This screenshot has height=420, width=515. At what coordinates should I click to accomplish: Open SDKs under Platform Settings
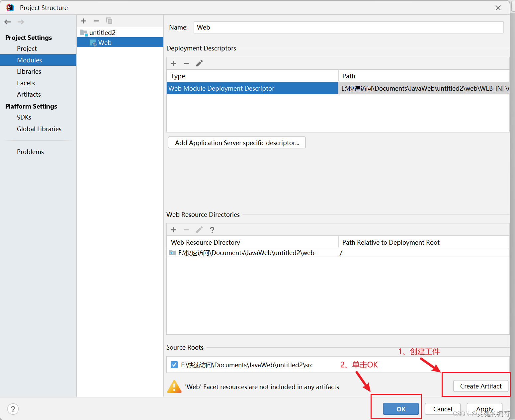pyautogui.click(x=24, y=117)
